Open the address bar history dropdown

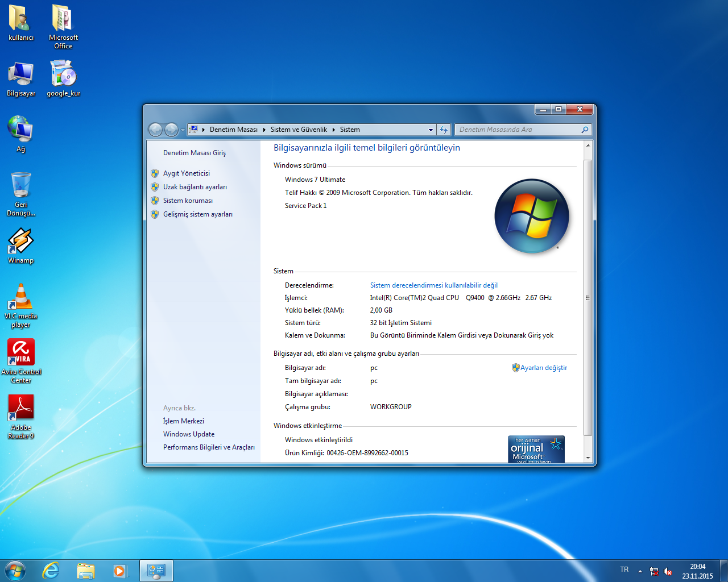click(x=431, y=130)
